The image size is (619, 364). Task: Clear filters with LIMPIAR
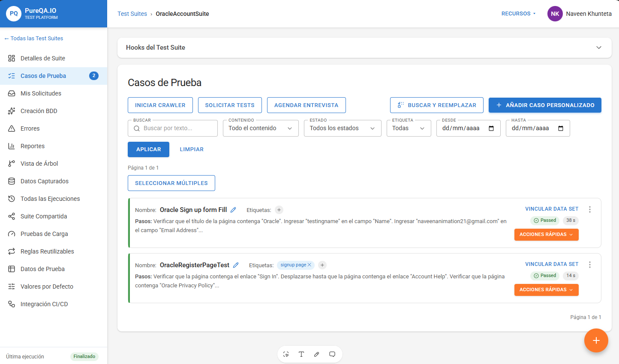pyautogui.click(x=192, y=149)
